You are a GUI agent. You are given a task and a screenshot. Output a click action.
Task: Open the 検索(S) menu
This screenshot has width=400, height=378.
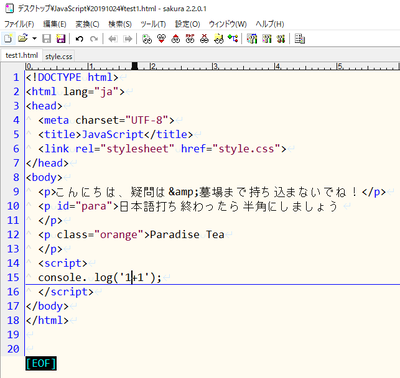(120, 24)
